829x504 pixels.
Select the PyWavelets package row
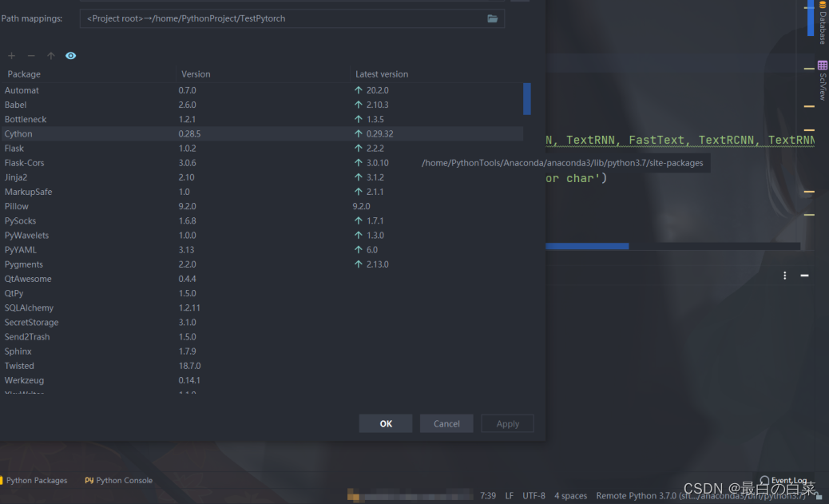(262, 236)
